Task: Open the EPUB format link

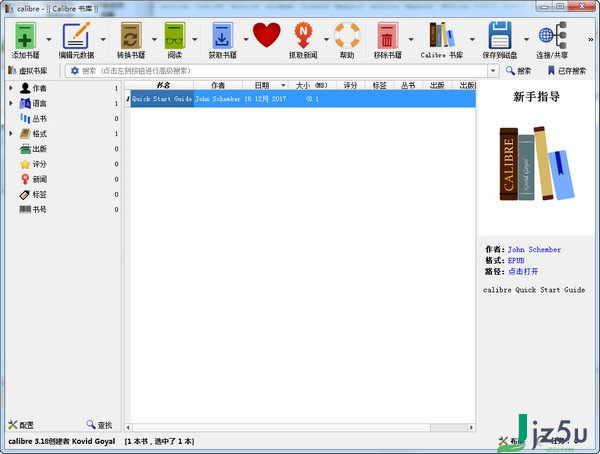Action: point(516,261)
